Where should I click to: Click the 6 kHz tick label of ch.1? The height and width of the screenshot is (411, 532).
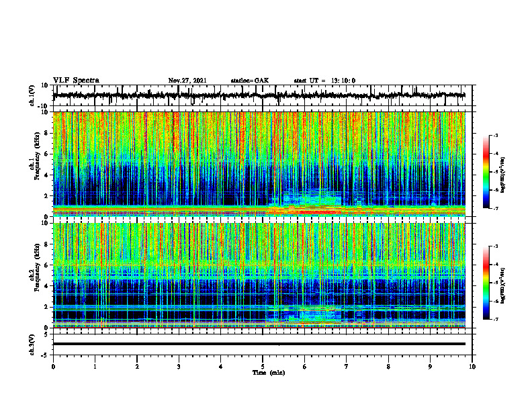pos(46,154)
